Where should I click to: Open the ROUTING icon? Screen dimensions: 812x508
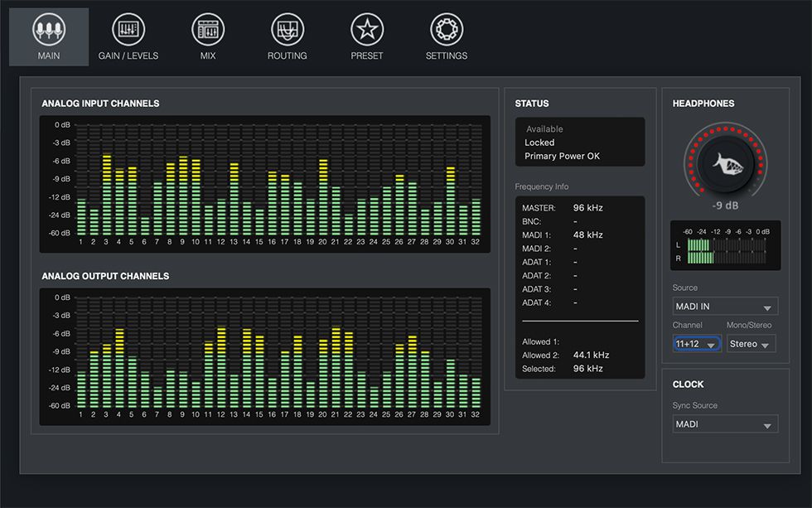click(288, 29)
